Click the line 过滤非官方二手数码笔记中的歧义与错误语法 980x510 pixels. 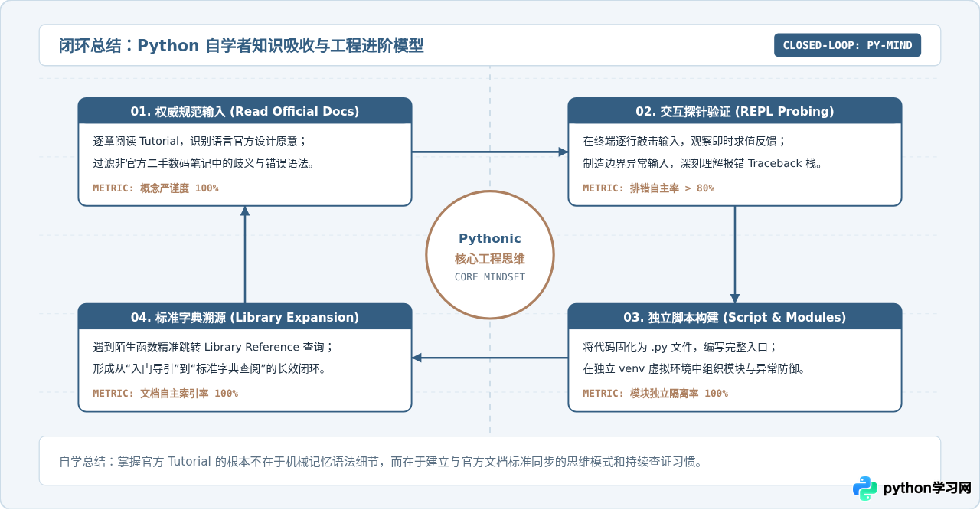click(203, 163)
